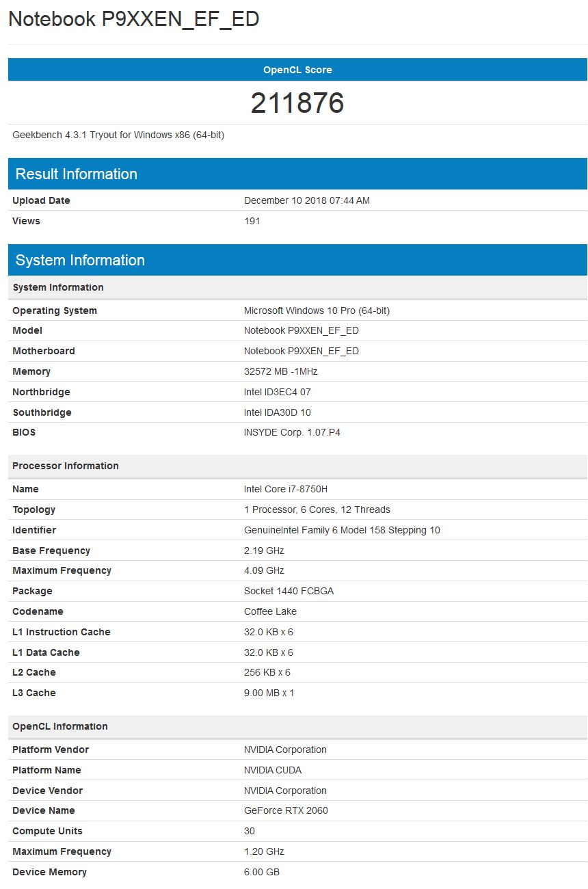Click the Result Information section header
Screen dimensions: 588x889
coord(297,174)
